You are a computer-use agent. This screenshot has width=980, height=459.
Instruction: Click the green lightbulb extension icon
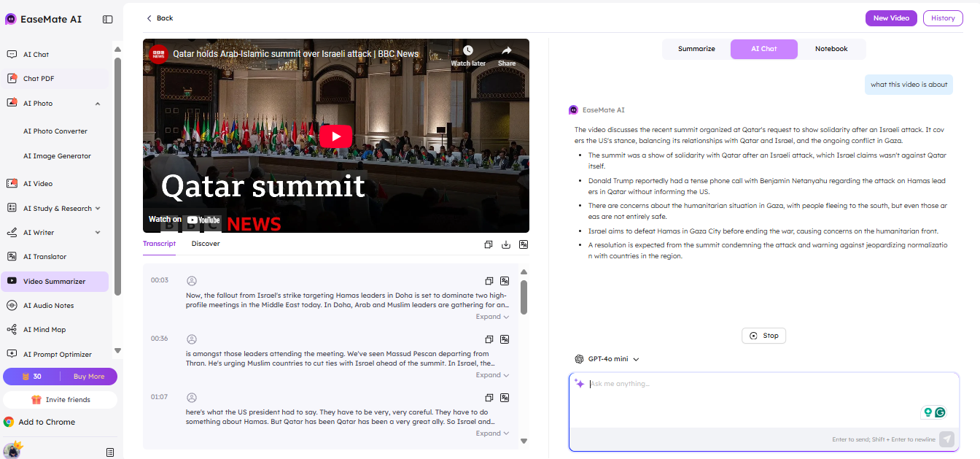click(928, 412)
